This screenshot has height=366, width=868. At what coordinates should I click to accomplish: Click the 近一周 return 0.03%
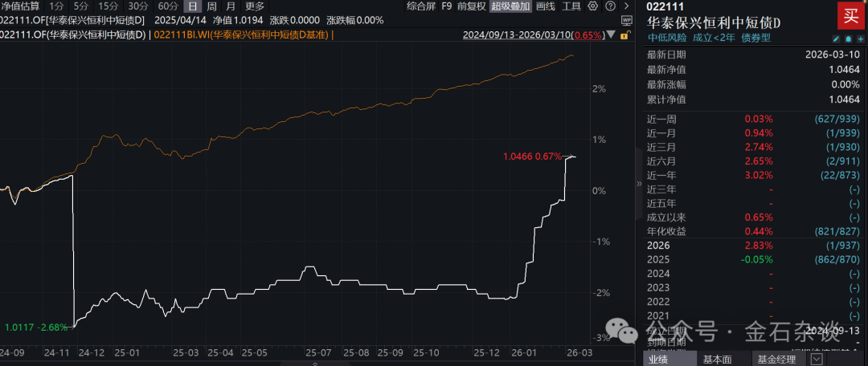click(x=759, y=119)
